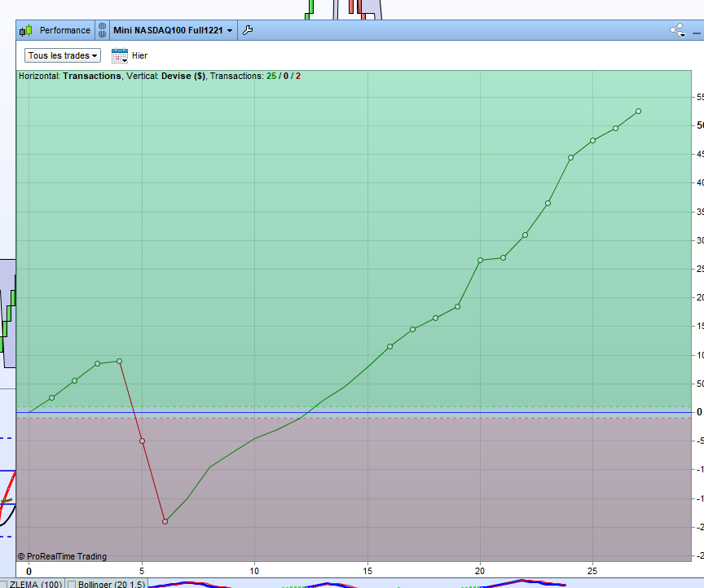Click the lowest red data point at transaction 6
The width and height of the screenshot is (704, 588).
(x=165, y=521)
